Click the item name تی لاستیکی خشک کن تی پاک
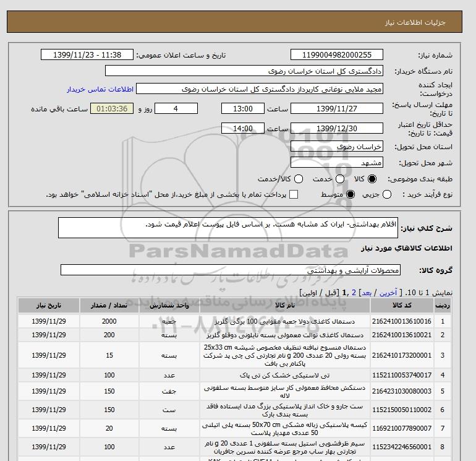This screenshot has width=476, height=461. (x=285, y=376)
